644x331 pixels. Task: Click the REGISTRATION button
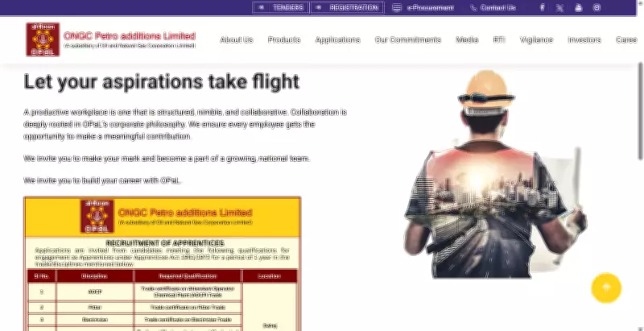[x=347, y=7]
